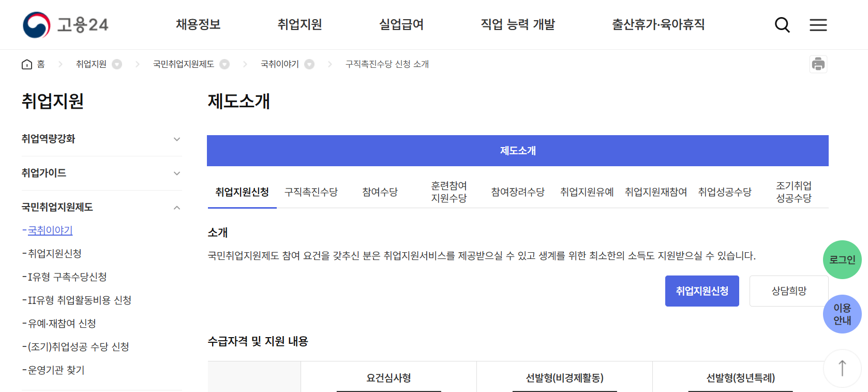Open I유형 구촉수당신청 sidebar link
This screenshot has height=392, width=868.
coord(67,277)
